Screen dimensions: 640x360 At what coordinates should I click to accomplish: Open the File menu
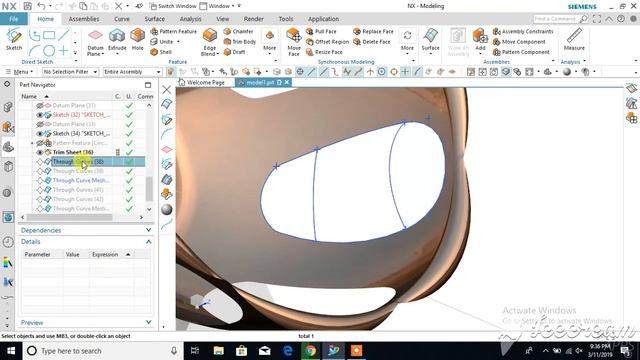(x=14, y=19)
